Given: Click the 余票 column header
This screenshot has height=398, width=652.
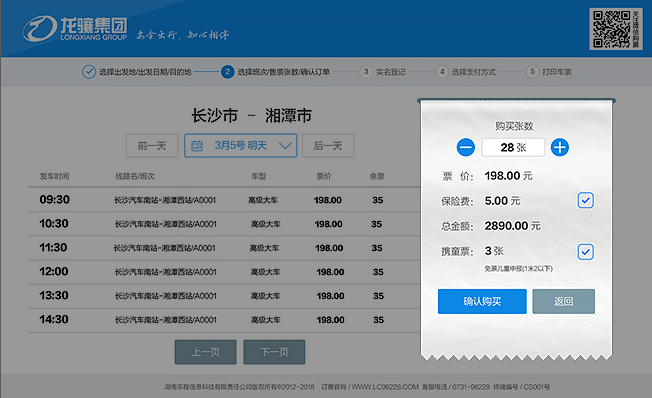Looking at the screenshot, I should (377, 176).
